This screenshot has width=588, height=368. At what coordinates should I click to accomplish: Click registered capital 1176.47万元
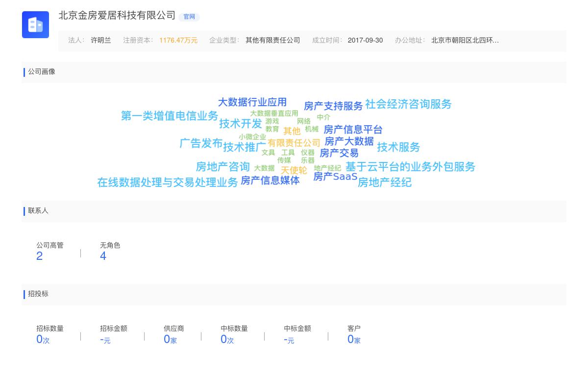(178, 41)
